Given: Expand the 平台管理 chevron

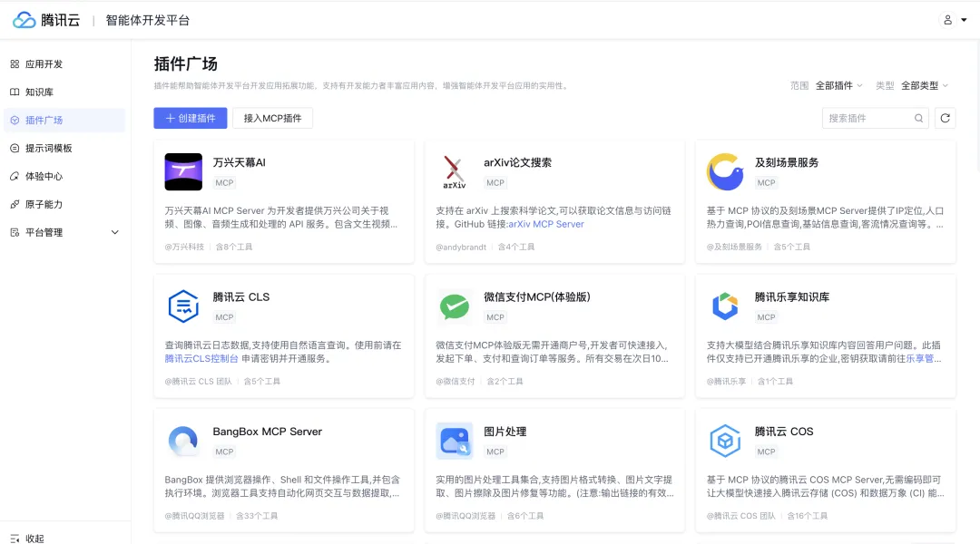Looking at the screenshot, I should 115,232.
